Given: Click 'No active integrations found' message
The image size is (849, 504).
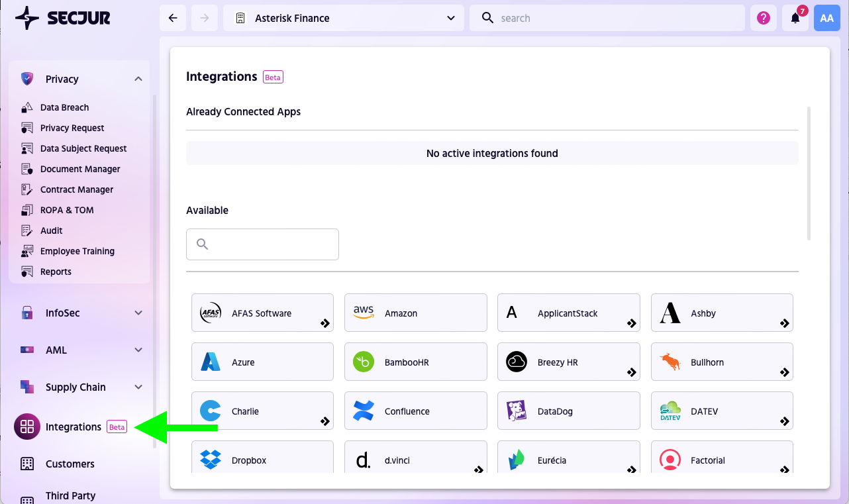Looking at the screenshot, I should point(492,153).
